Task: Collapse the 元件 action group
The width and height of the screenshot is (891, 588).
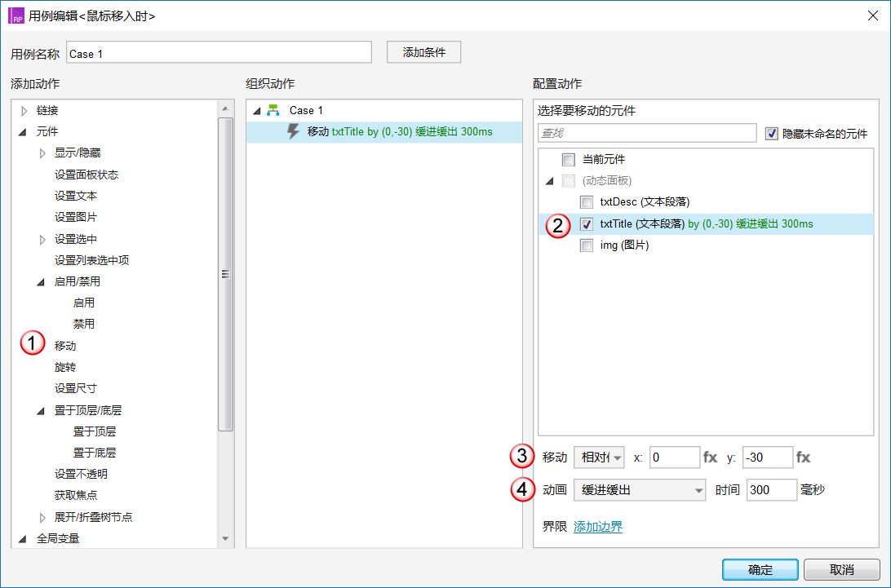Action: [x=23, y=132]
